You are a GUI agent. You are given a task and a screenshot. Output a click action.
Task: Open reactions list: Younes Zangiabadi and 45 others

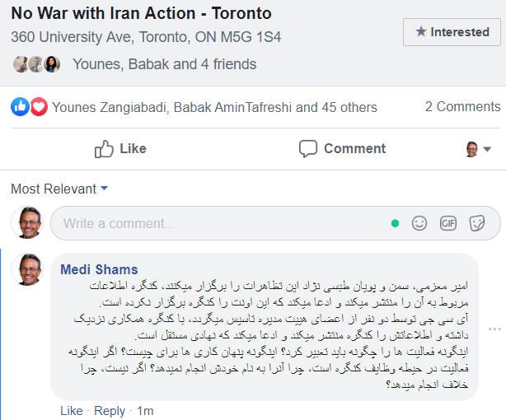pos(214,107)
